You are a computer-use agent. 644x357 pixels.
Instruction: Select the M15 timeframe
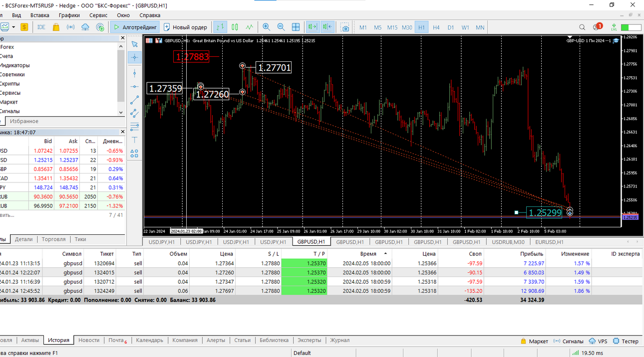(x=392, y=27)
